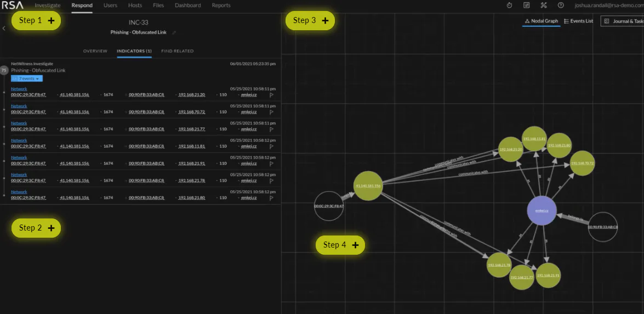Open the stopwatch jobs icon in header
Image resolution: width=644 pixels, height=314 pixels.
[x=509, y=5]
